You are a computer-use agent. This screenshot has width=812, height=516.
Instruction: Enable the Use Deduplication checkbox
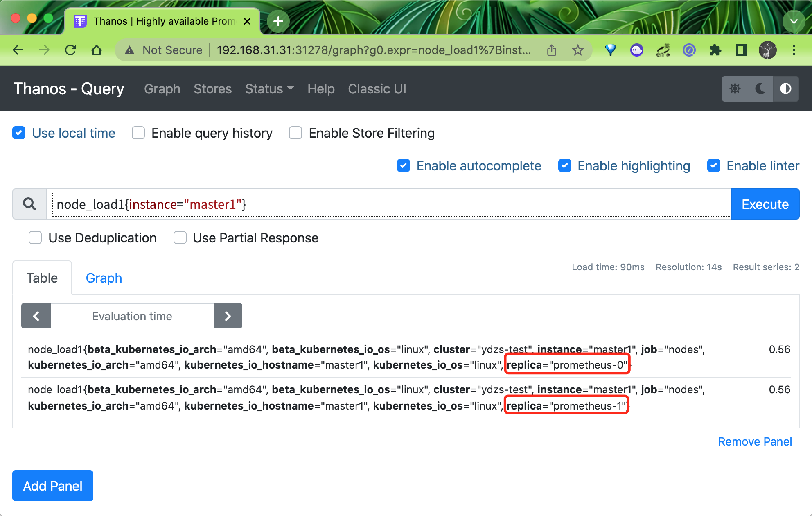click(35, 238)
